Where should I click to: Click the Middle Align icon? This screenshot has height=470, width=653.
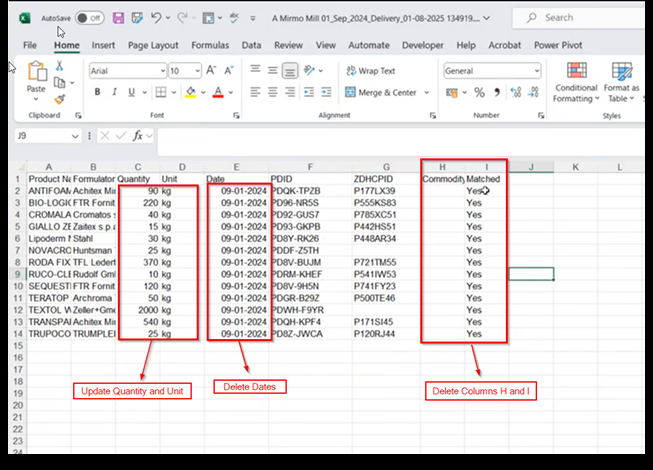click(x=272, y=70)
